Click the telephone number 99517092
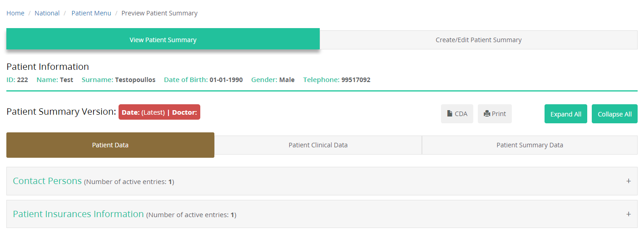 356,80
